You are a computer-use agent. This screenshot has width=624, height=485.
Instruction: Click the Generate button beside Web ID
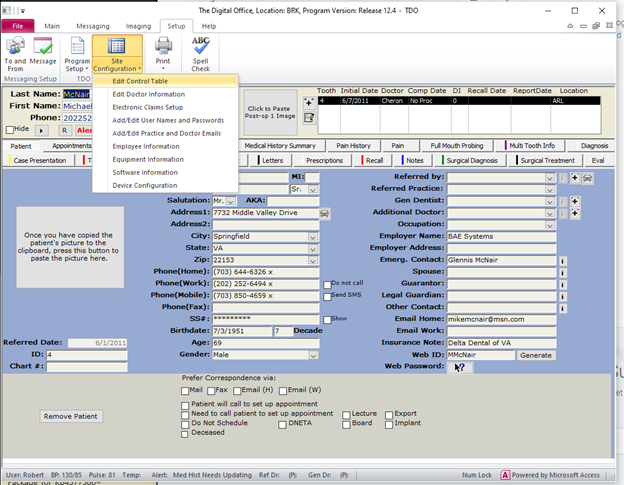coord(535,355)
